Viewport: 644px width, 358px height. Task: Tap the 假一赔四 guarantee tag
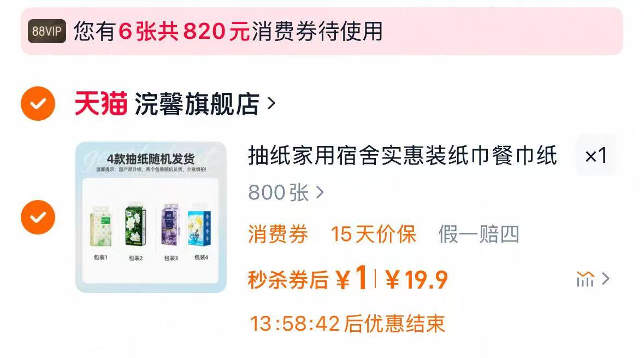(x=479, y=234)
